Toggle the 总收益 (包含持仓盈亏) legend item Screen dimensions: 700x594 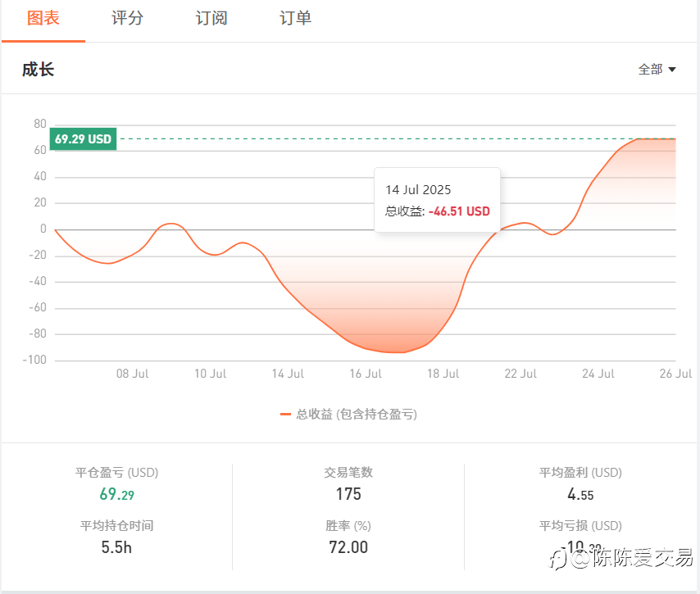(348, 414)
